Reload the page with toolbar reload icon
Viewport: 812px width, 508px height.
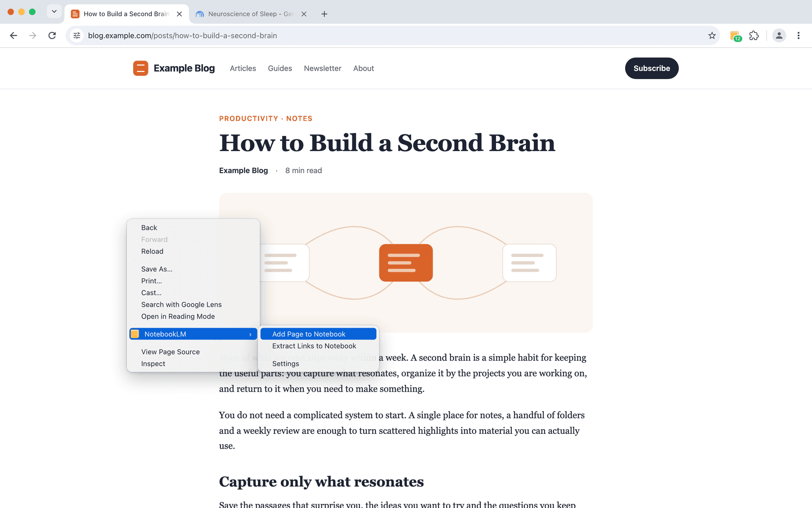pyautogui.click(x=52, y=36)
